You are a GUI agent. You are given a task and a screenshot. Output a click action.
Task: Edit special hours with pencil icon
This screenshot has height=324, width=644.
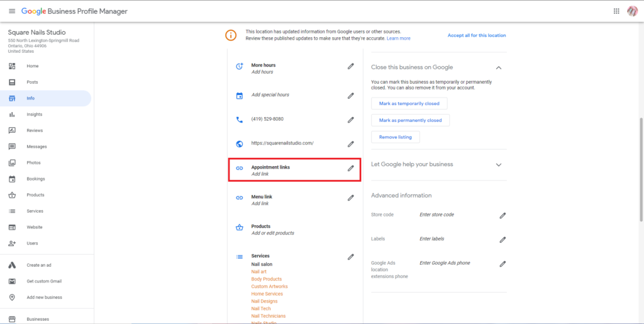(x=350, y=96)
